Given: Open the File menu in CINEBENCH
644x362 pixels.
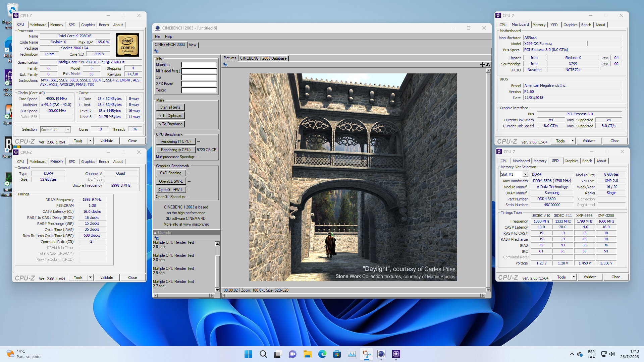Looking at the screenshot, I should pos(157,37).
